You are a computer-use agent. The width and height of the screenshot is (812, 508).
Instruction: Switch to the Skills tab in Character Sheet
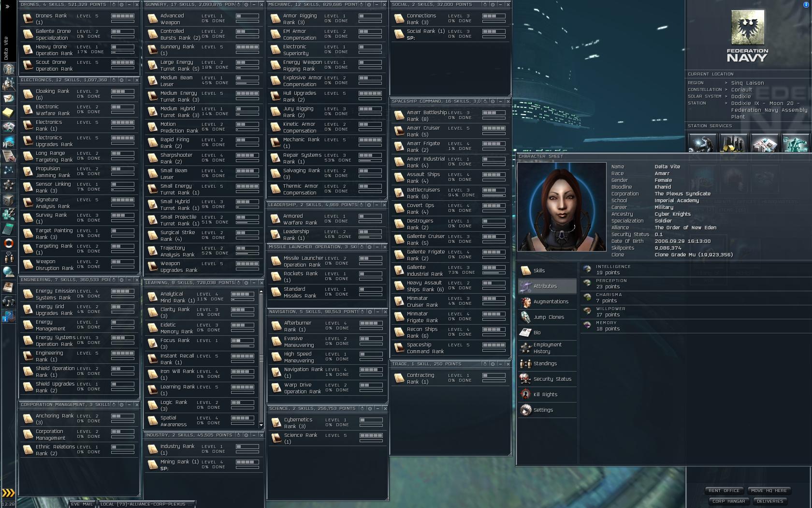548,271
